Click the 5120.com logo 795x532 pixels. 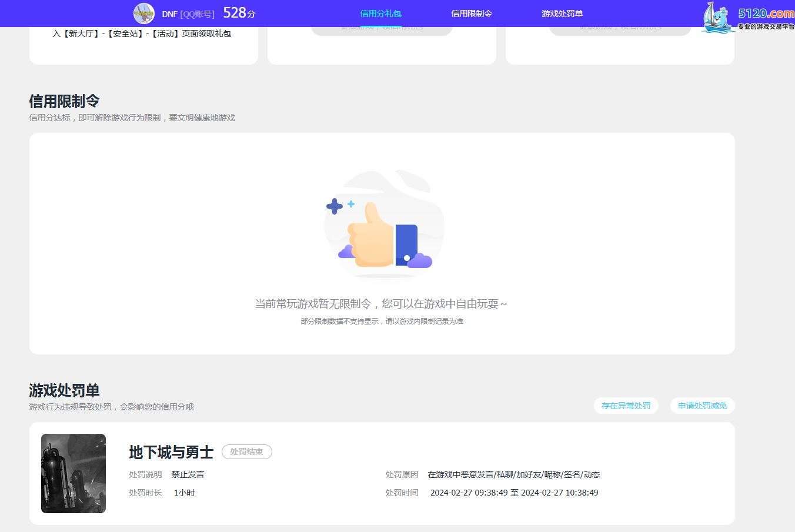click(x=747, y=17)
